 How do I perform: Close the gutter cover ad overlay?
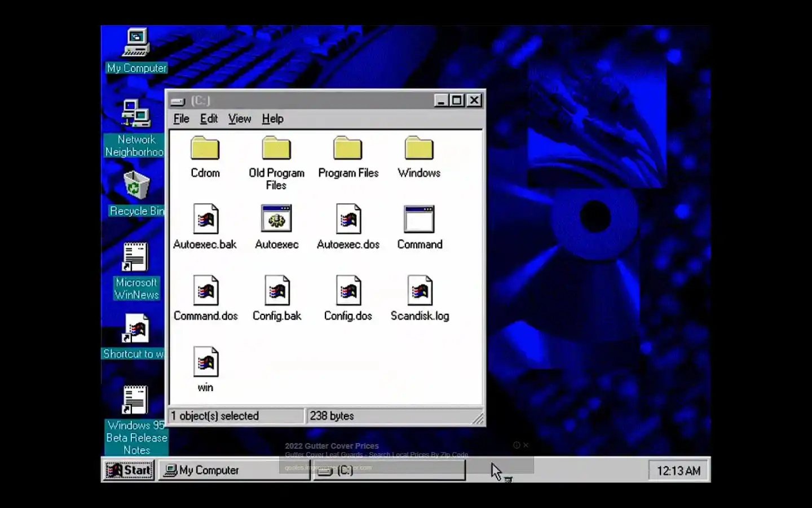tap(526, 445)
